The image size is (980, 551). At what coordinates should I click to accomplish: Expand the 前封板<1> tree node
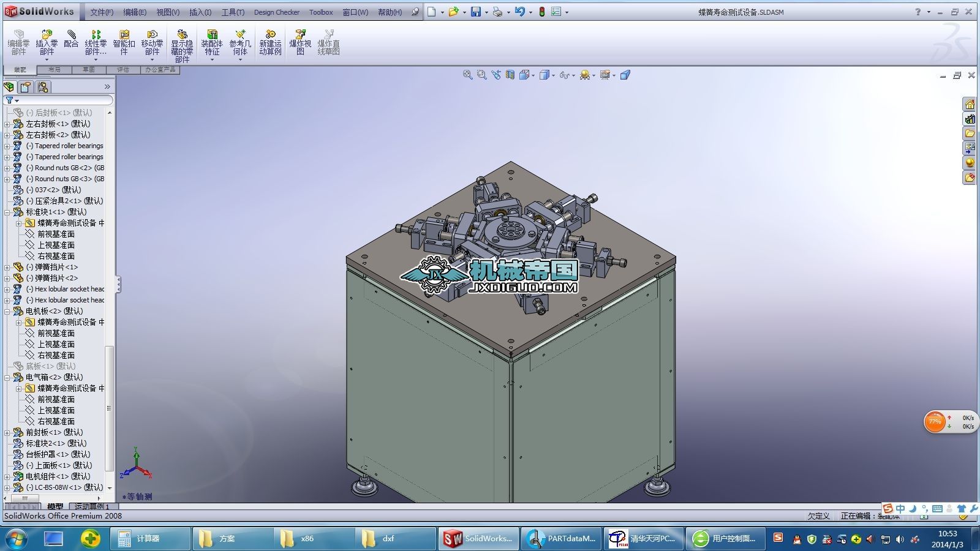pos(7,432)
